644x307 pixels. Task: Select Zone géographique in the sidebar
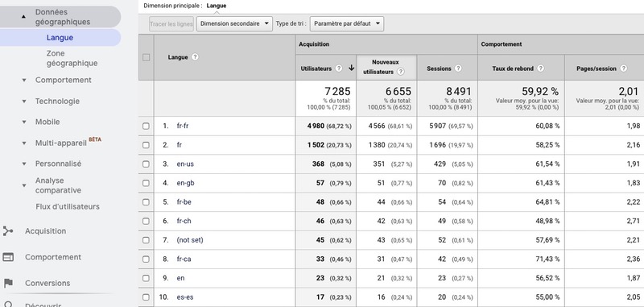[72, 58]
